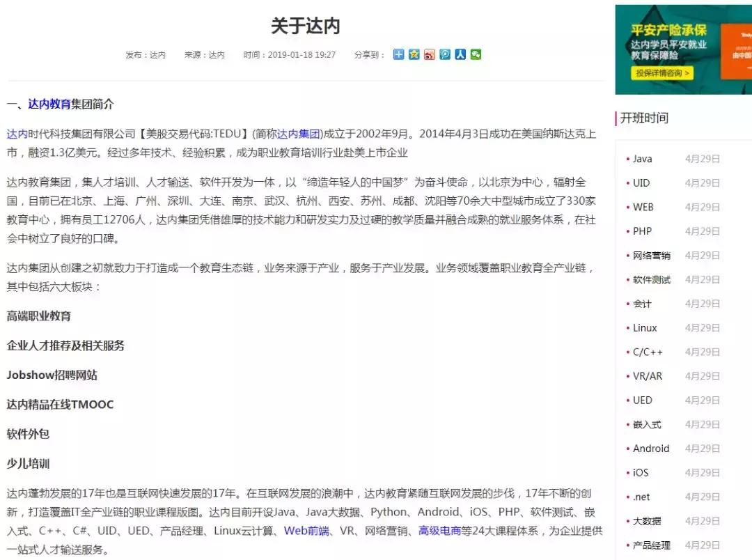Share via the Tencent Weibo icon
This screenshot has height=560, width=752.
[444, 54]
